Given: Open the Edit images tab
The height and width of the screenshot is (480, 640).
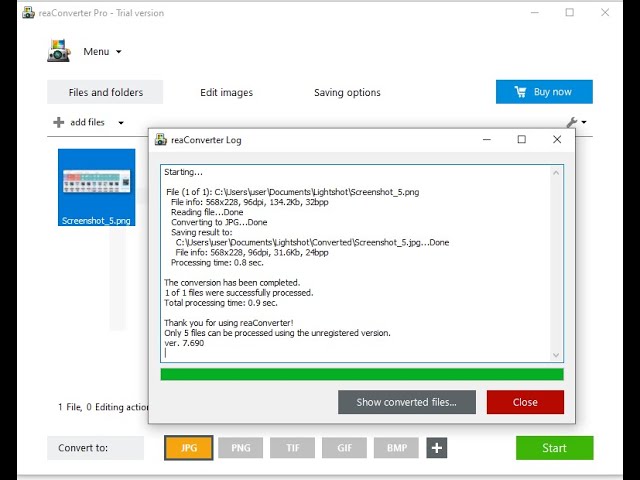Looking at the screenshot, I should click(x=226, y=92).
